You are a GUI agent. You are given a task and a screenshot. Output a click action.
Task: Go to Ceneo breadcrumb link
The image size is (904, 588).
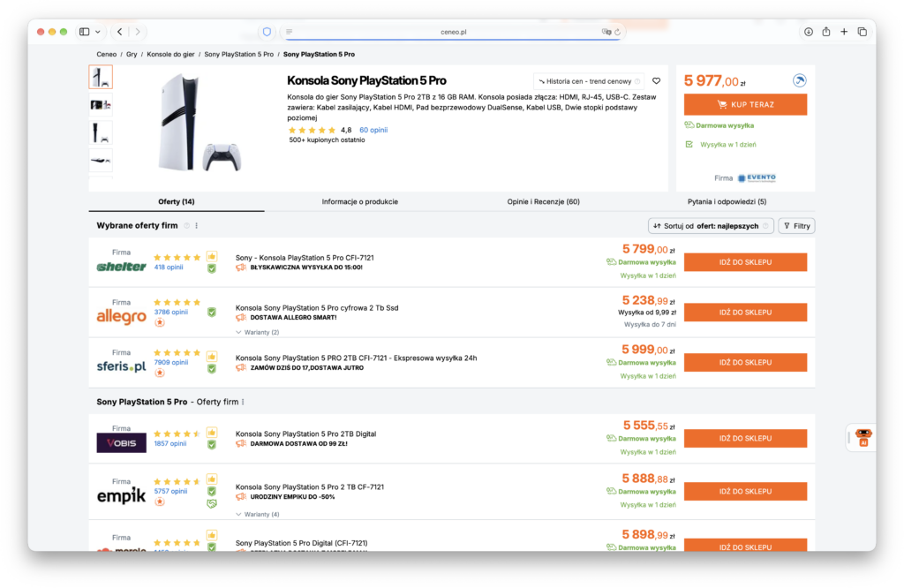(x=106, y=54)
